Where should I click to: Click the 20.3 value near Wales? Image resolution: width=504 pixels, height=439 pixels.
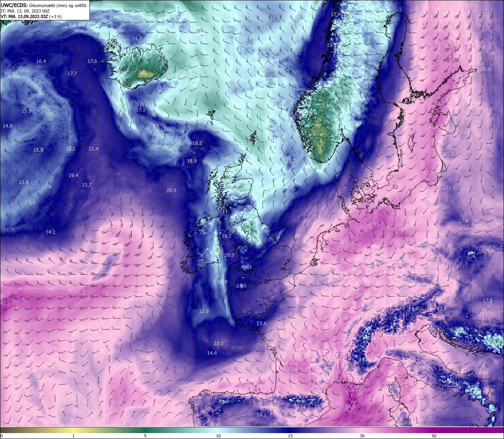(x=229, y=255)
